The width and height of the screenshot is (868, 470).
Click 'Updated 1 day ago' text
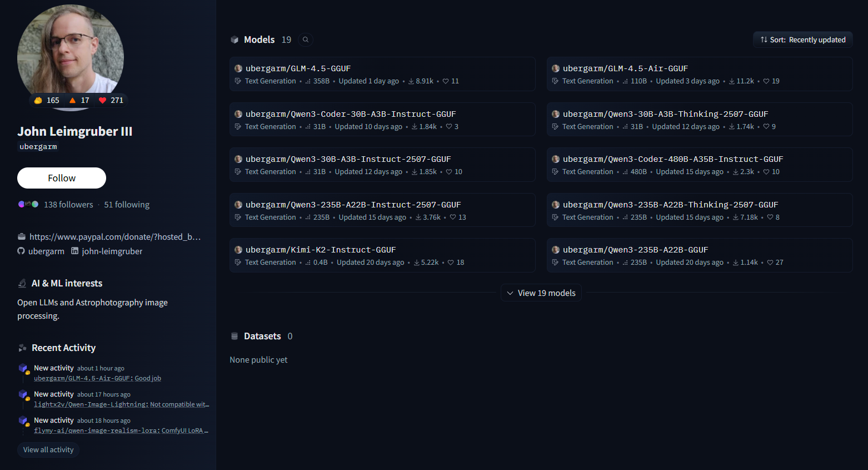(x=369, y=81)
